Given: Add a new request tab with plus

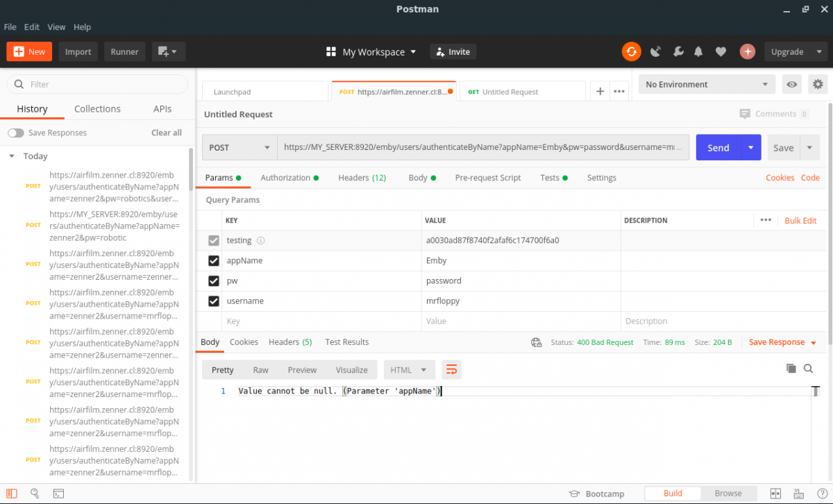Looking at the screenshot, I should coord(600,92).
